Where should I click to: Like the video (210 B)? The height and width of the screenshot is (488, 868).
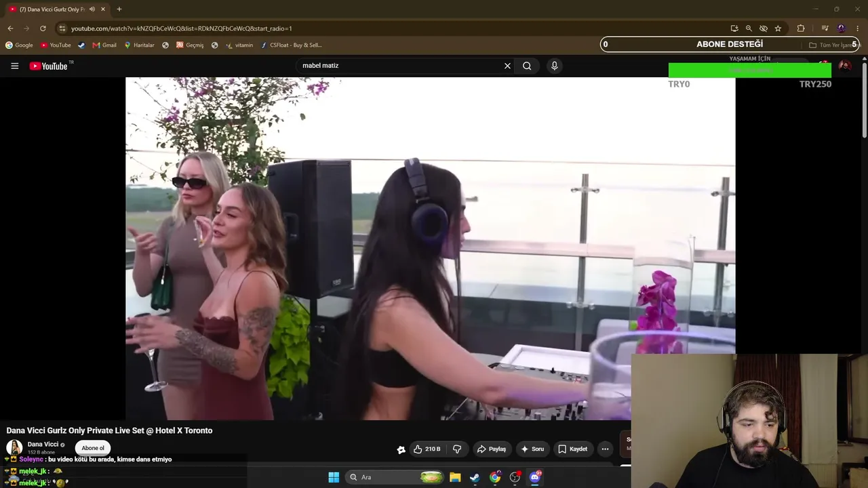(427, 449)
